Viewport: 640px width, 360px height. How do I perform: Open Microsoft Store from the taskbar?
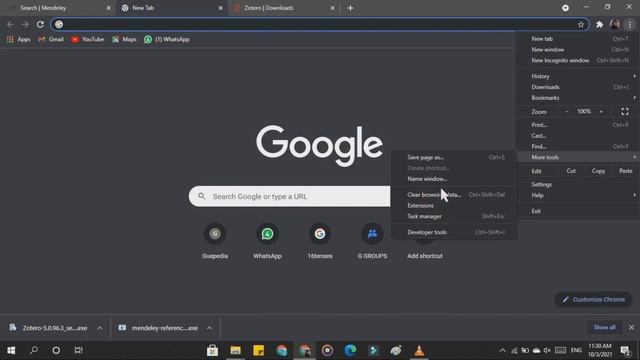(x=212, y=350)
